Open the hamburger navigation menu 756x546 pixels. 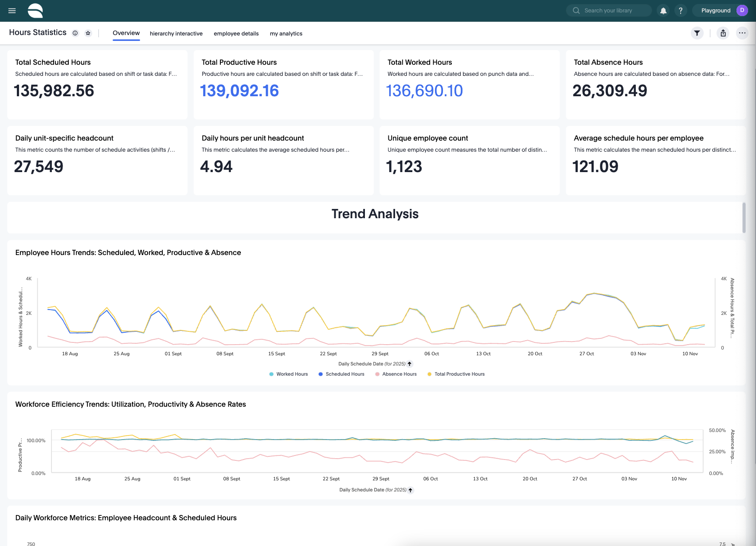pos(12,11)
